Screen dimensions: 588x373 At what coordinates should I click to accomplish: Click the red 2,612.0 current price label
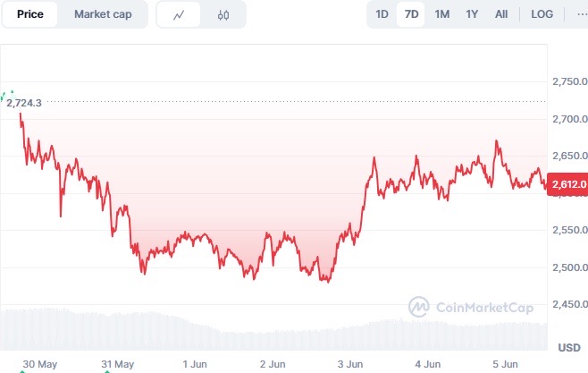pyautogui.click(x=567, y=184)
